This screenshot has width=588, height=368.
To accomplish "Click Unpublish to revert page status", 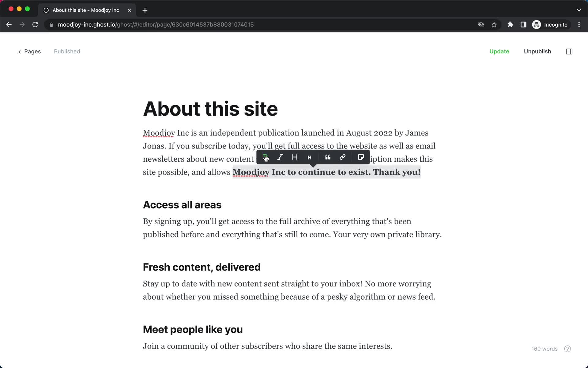I will click(x=538, y=51).
